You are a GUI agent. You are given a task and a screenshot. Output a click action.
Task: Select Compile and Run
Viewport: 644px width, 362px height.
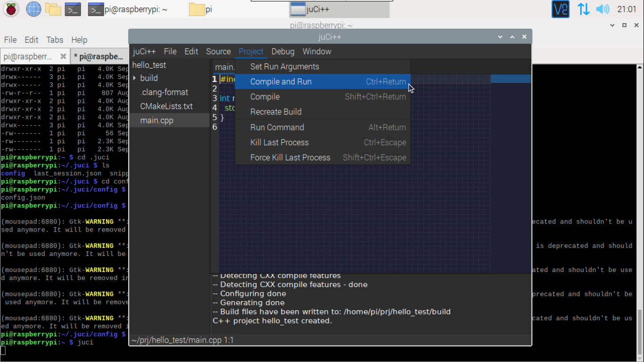pyautogui.click(x=323, y=82)
